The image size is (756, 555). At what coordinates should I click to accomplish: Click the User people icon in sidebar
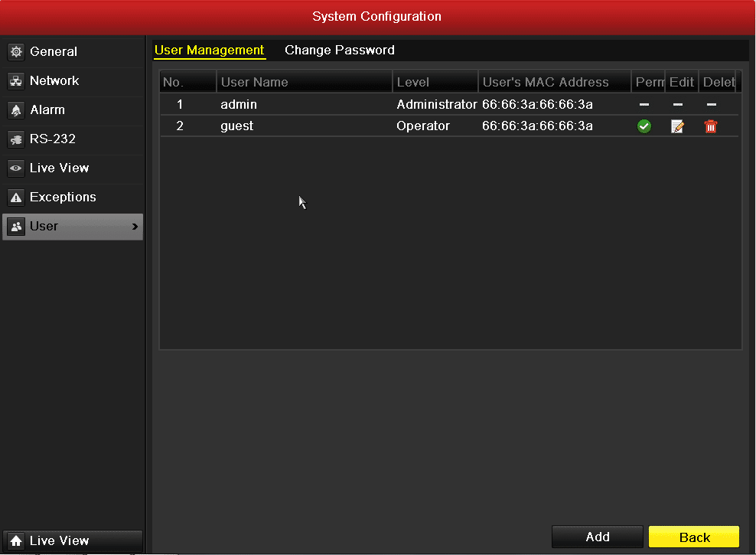pyautogui.click(x=16, y=226)
